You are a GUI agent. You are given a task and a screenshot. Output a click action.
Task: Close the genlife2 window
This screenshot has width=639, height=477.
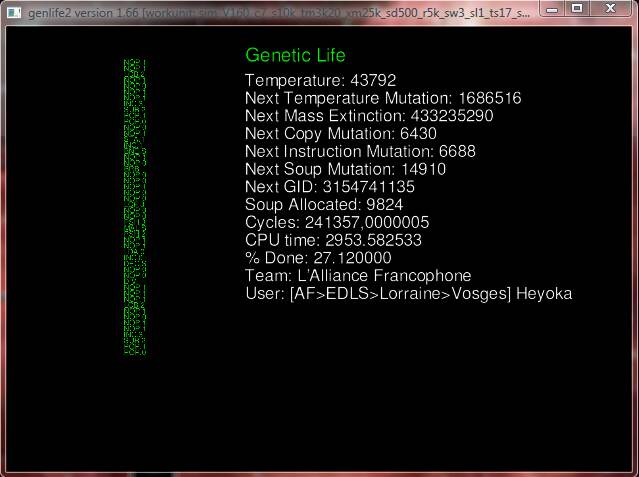point(612,8)
